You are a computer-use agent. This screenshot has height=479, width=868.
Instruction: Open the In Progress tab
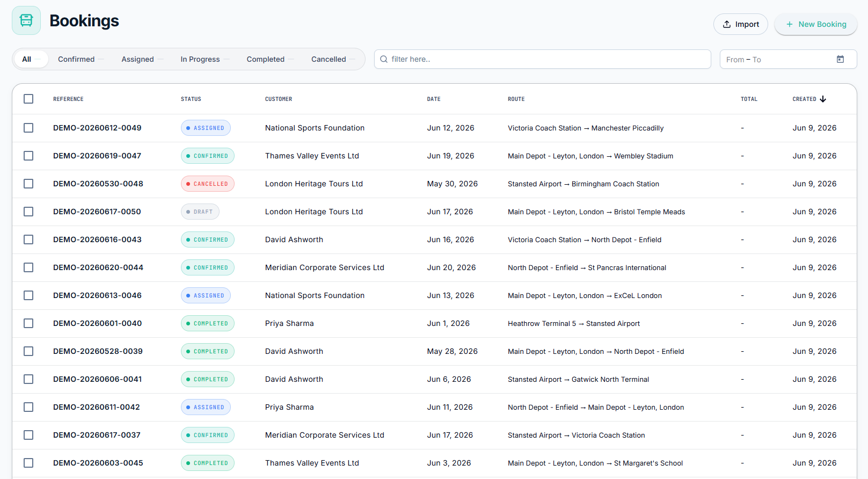(x=205, y=59)
